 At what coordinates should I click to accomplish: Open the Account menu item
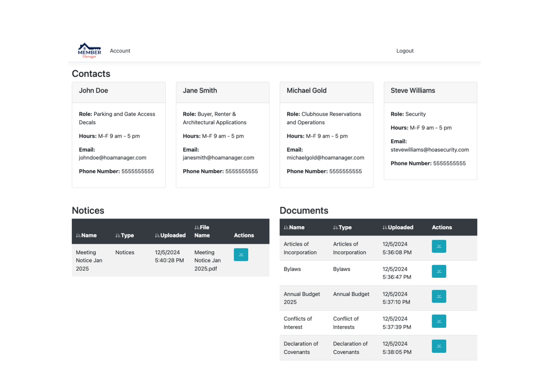point(120,51)
